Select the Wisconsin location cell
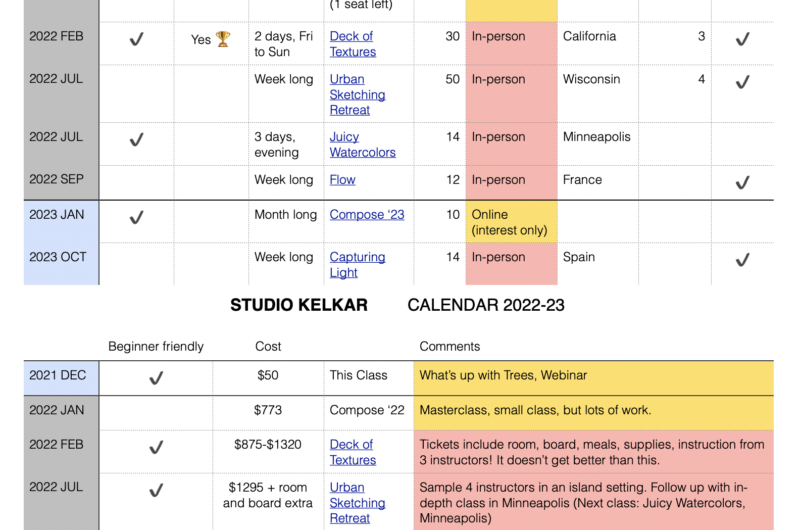This screenshot has height=530, width=800. tap(598, 94)
